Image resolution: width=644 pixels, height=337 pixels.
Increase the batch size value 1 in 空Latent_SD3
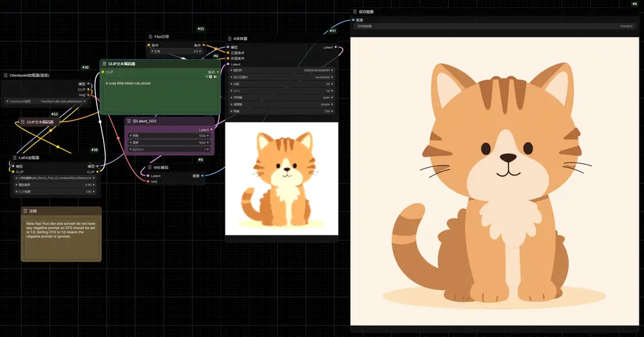pos(208,150)
